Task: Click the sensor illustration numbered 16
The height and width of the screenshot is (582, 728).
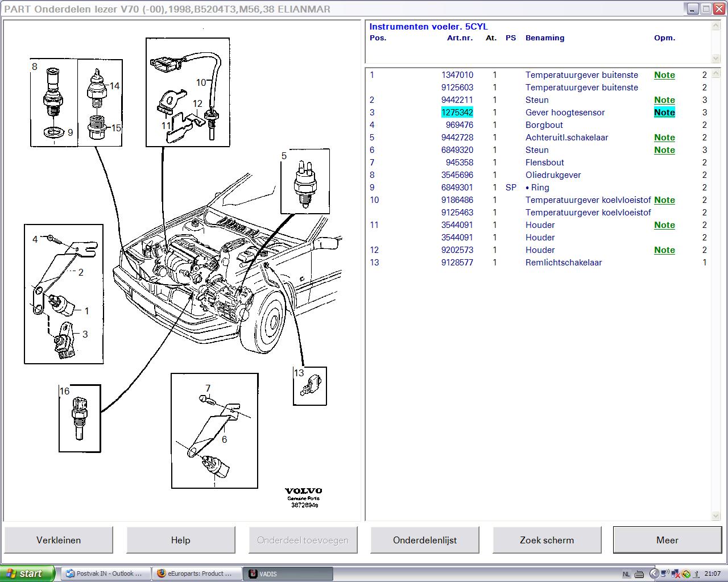Action: 78,418
